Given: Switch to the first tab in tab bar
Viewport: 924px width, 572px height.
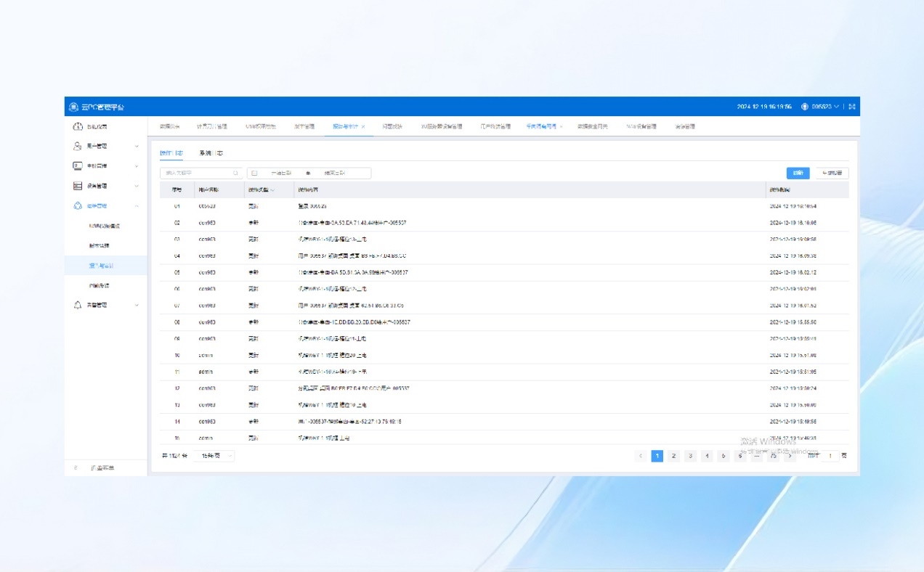Looking at the screenshot, I should pyautogui.click(x=169, y=126).
